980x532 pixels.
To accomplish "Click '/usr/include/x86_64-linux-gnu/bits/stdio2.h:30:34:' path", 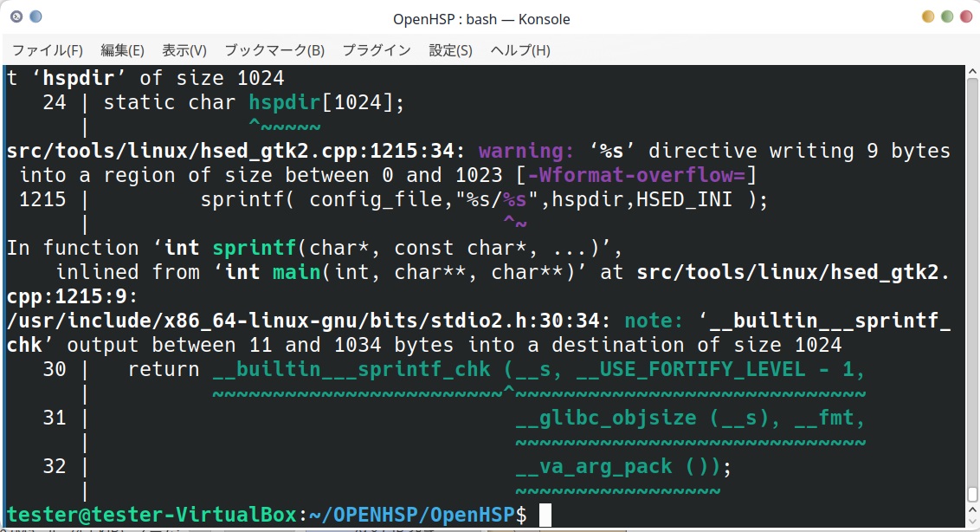I will [x=309, y=321].
